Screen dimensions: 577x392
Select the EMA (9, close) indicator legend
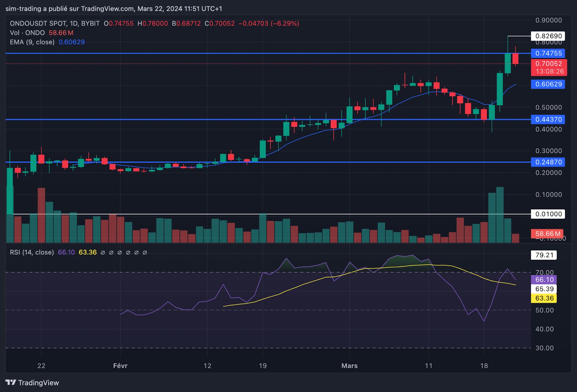point(32,42)
